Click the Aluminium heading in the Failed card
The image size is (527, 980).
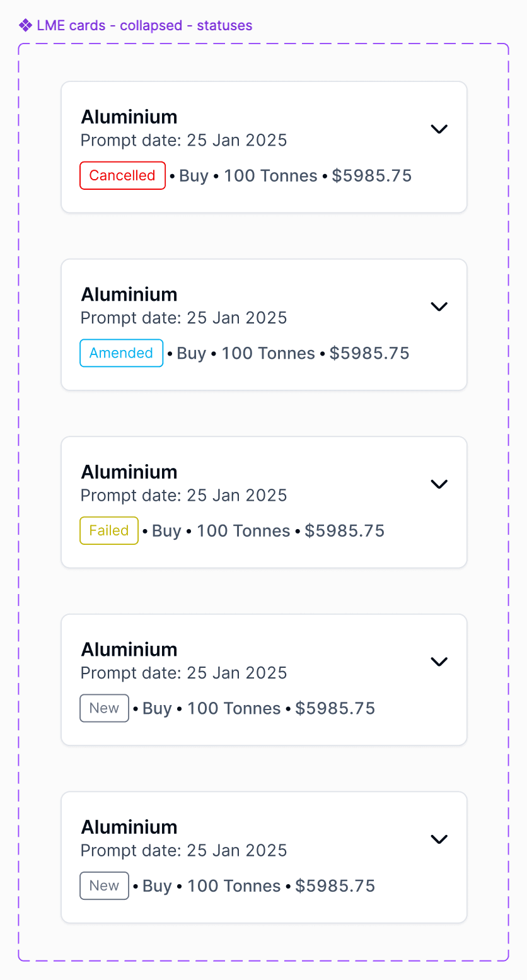coord(129,472)
